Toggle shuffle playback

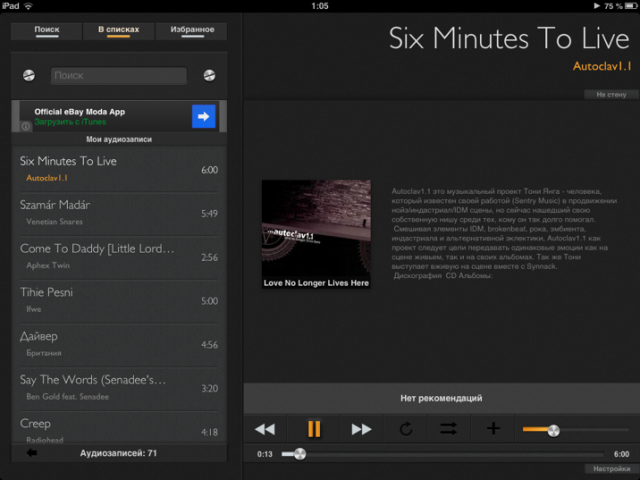449,429
